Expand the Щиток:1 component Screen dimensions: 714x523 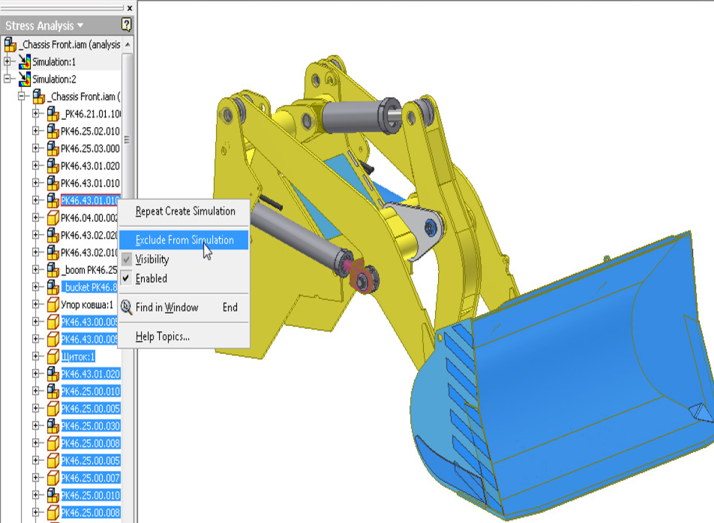click(36, 356)
